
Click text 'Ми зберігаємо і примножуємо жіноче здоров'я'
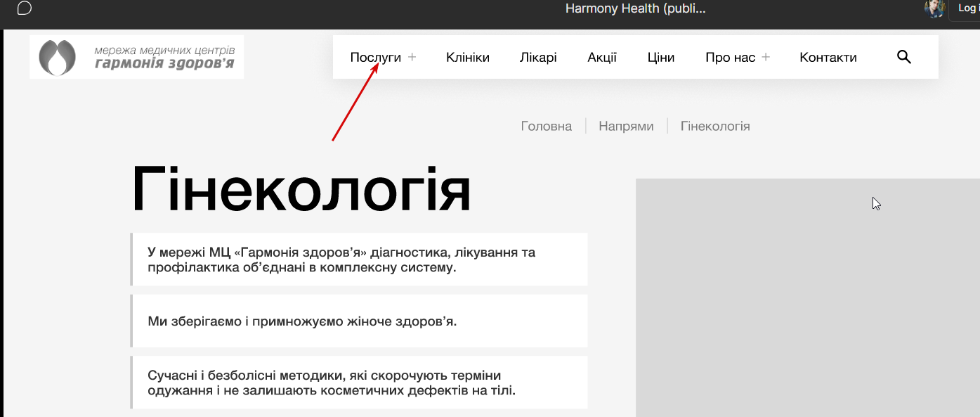pos(302,321)
